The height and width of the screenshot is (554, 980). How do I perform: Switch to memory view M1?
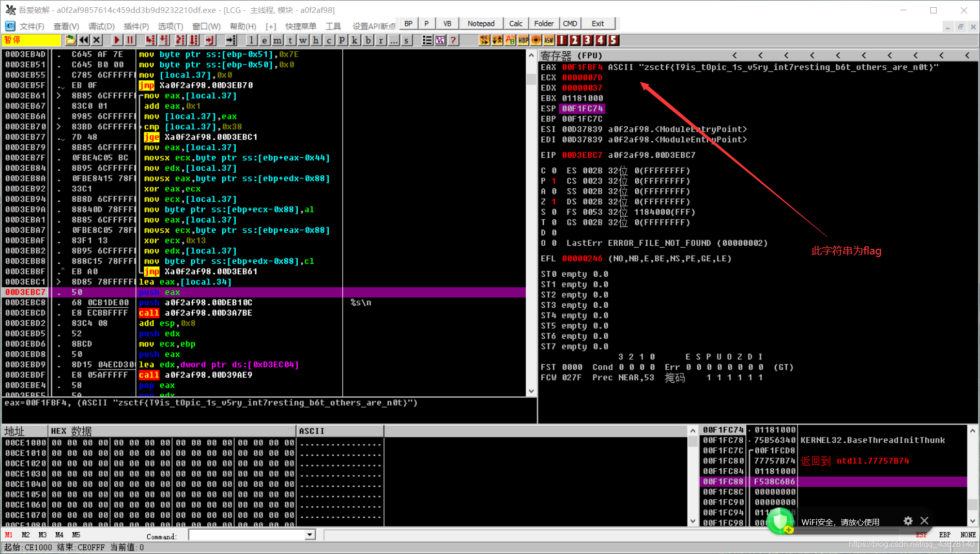9,535
